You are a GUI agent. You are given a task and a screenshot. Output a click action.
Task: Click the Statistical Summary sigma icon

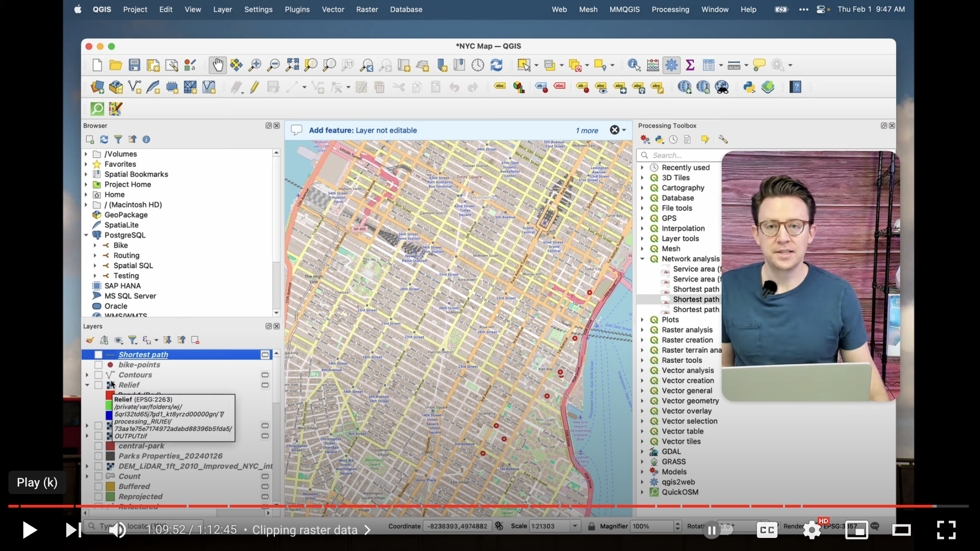pos(690,65)
